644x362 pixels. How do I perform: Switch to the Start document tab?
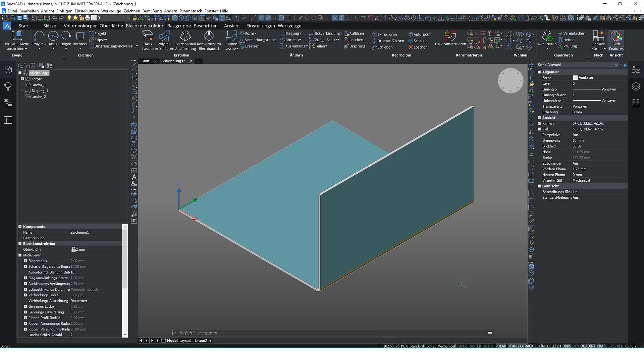(x=145, y=61)
